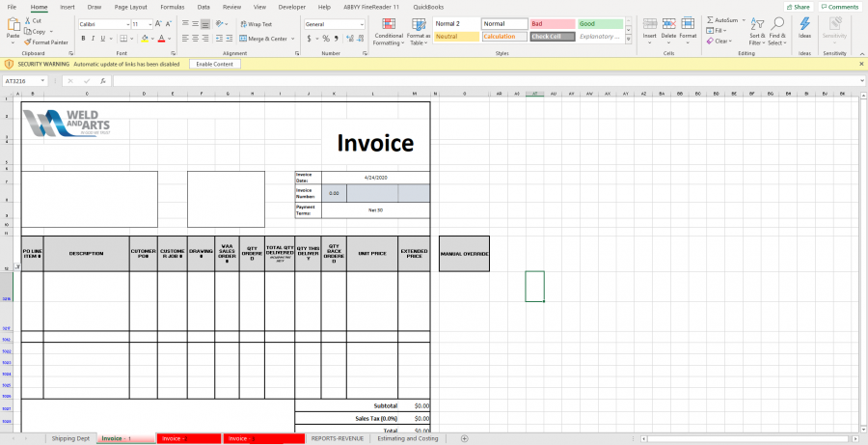This screenshot has width=868, height=445.
Task: Toggle bold formatting
Action: 83,39
